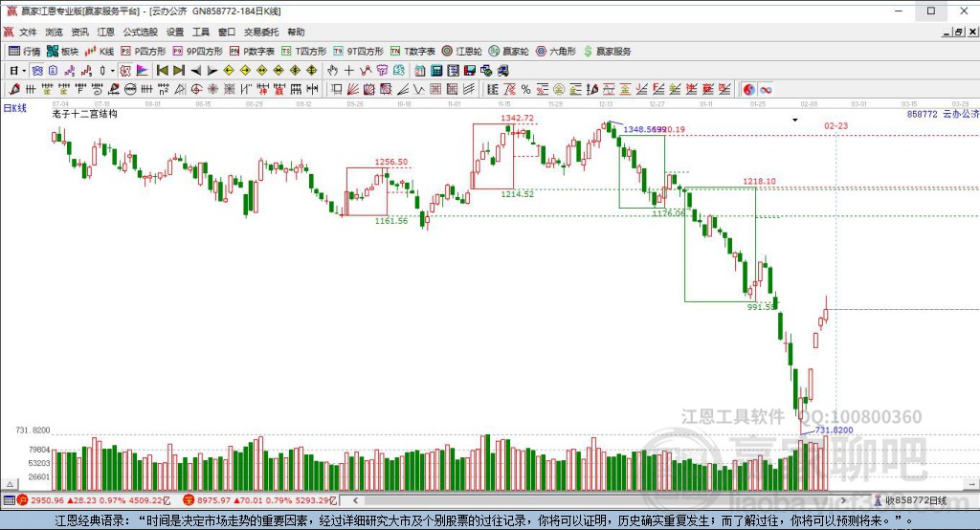Step chart left with black arrow

(x=195, y=71)
